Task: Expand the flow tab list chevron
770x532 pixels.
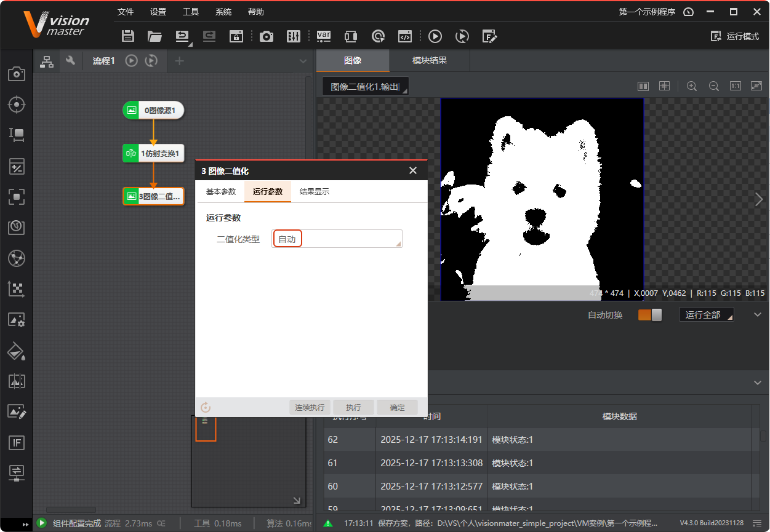Action: [303, 61]
